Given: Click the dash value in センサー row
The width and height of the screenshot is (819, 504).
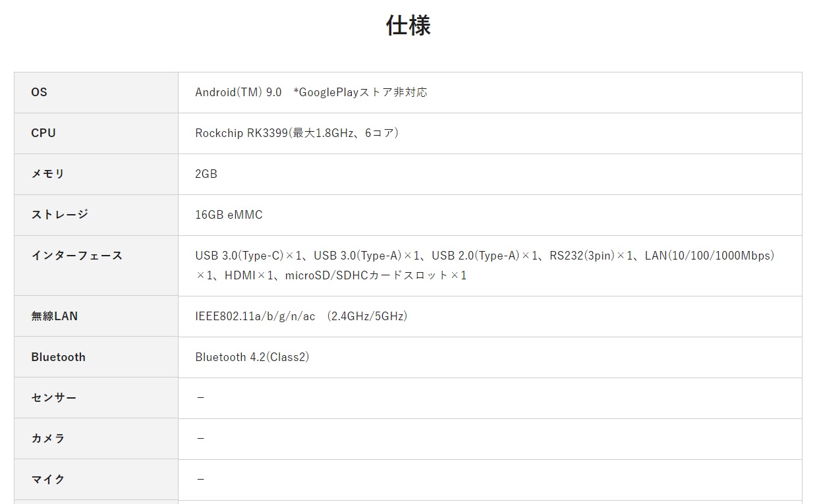Looking at the screenshot, I should [200, 398].
